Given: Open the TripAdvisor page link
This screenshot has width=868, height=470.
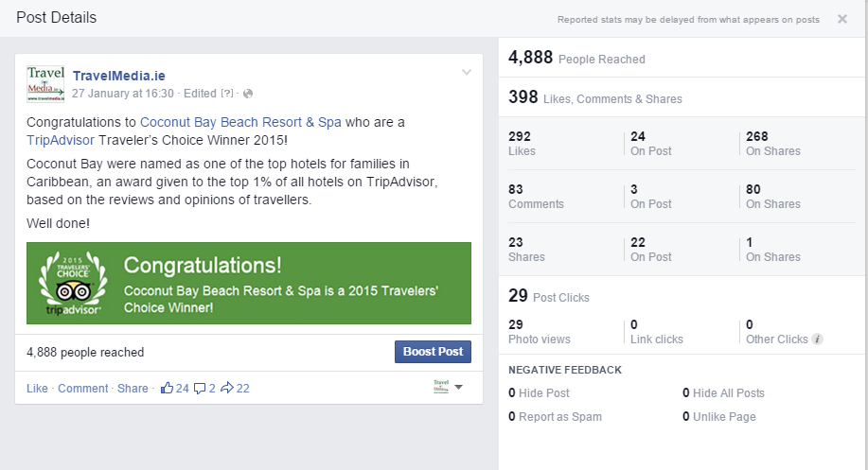Looking at the screenshot, I should (x=61, y=140).
